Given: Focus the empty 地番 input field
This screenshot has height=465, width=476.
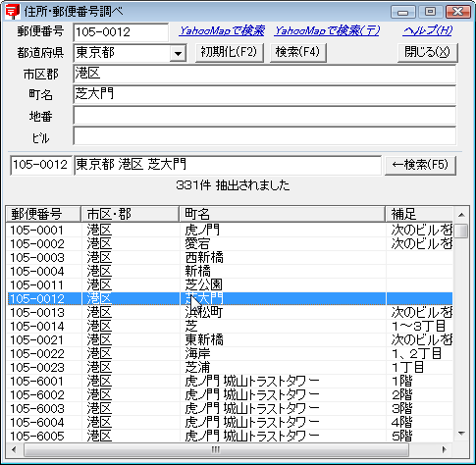Looking at the screenshot, I should (x=264, y=116).
